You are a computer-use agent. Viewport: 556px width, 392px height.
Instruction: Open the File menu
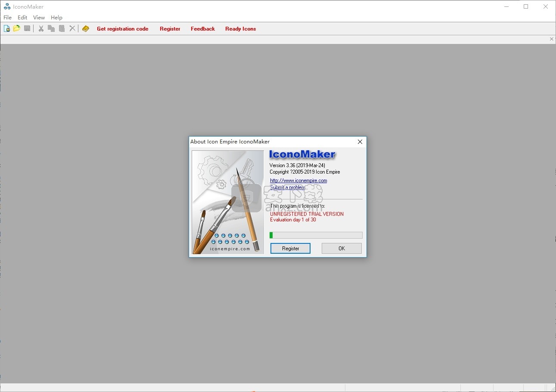click(x=8, y=18)
